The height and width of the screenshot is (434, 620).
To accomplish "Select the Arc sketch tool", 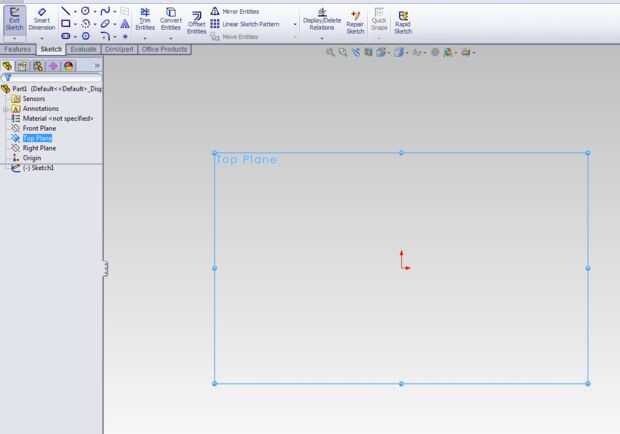I will (85, 24).
